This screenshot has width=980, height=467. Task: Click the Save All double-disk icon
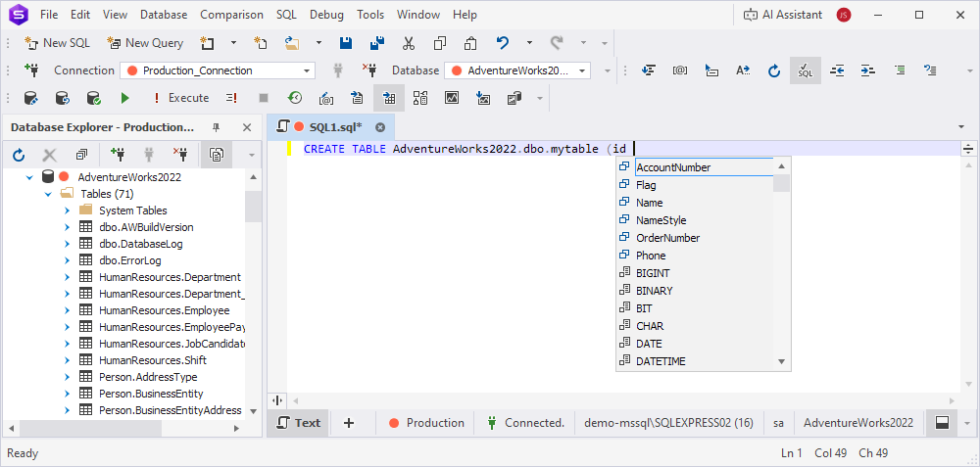tap(377, 43)
